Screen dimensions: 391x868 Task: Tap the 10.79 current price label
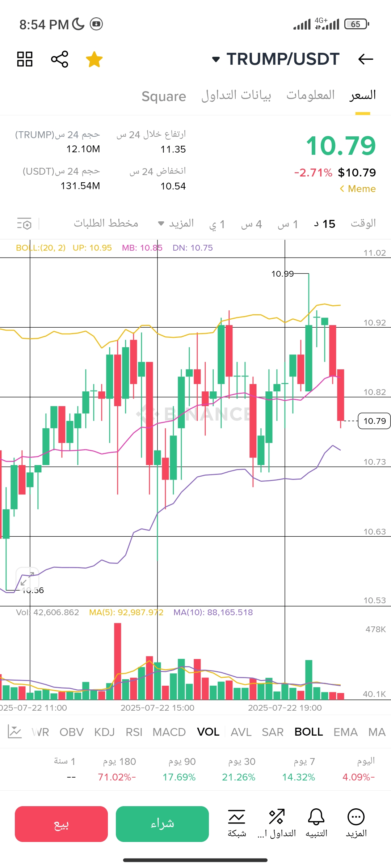[374, 421]
